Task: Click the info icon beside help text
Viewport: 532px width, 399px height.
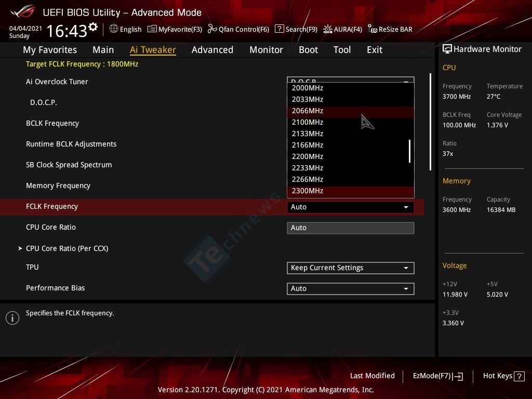Action: pos(12,318)
